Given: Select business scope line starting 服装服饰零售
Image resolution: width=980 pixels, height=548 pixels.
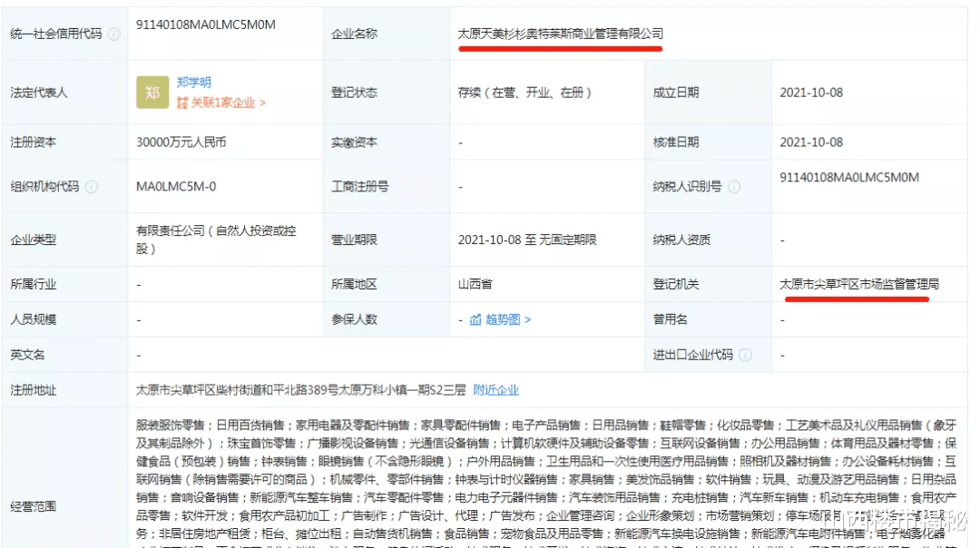Looking at the screenshot, I should tap(546, 426).
